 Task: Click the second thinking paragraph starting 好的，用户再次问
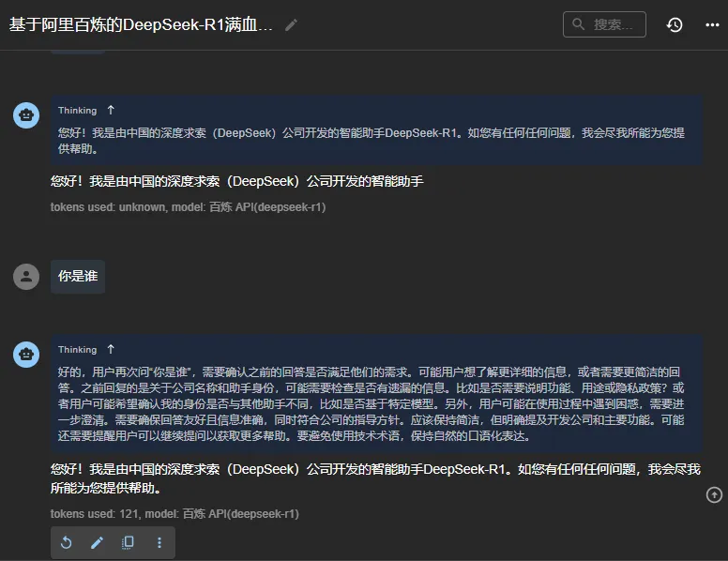coord(371,403)
